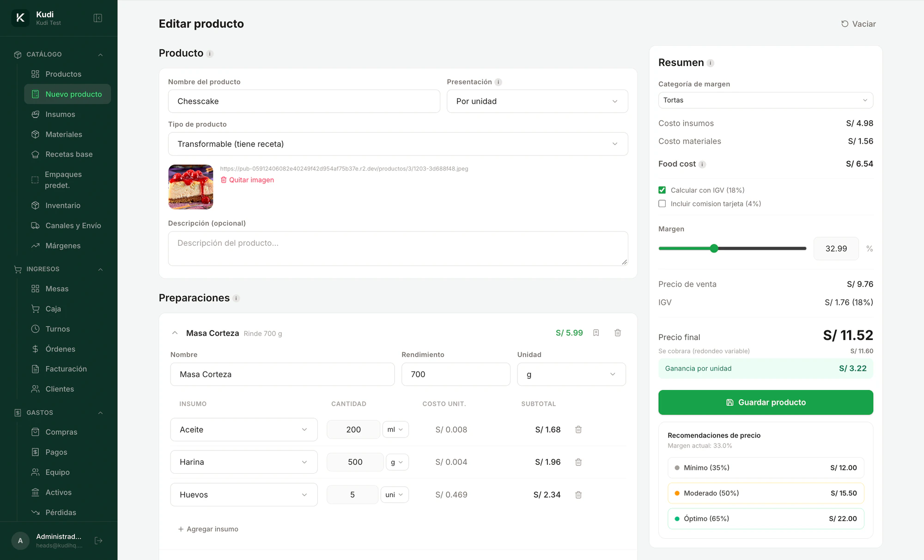Click the info icon beside Presentación
The width and height of the screenshot is (924, 560).
[498, 82]
